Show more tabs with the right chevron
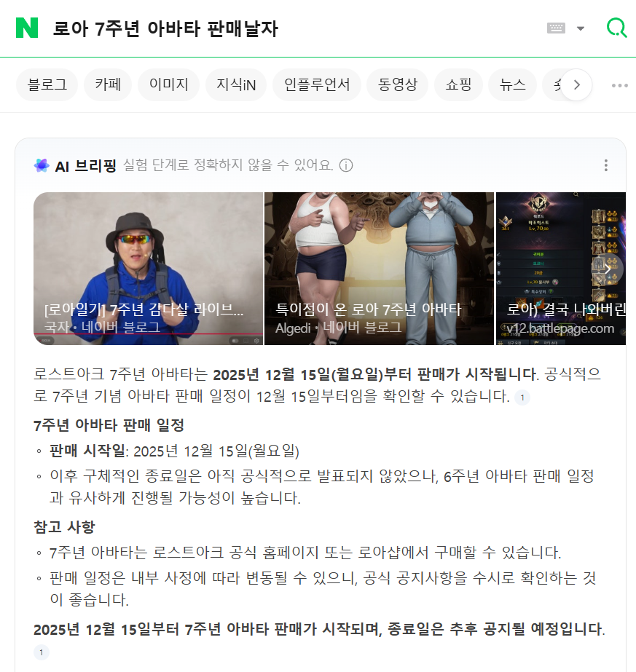636x672 pixels. [x=576, y=85]
